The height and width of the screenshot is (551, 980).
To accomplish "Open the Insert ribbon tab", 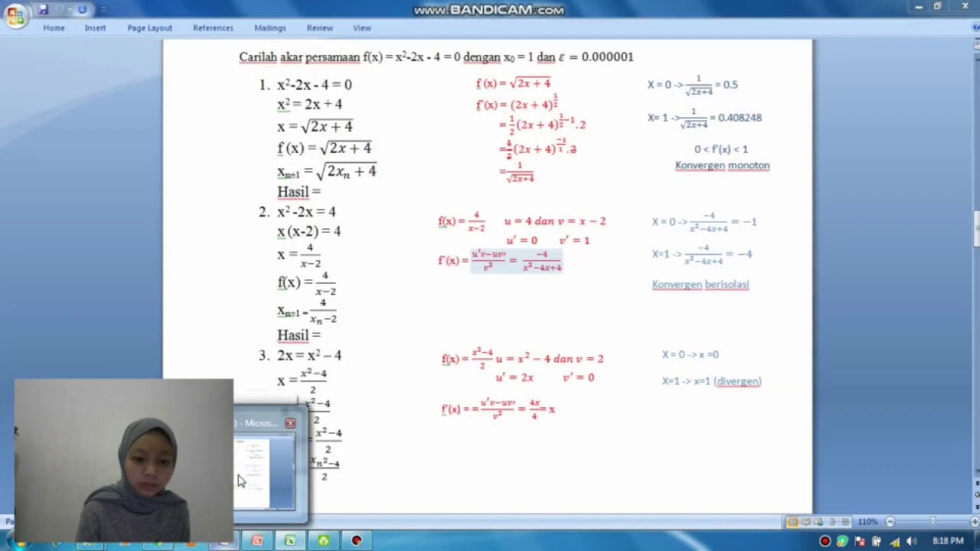I will click(95, 28).
